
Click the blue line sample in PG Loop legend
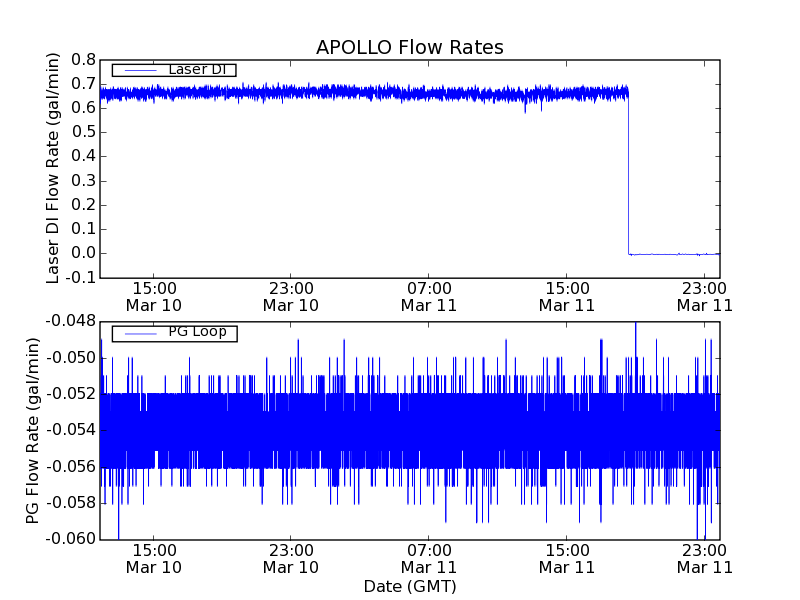(140, 334)
